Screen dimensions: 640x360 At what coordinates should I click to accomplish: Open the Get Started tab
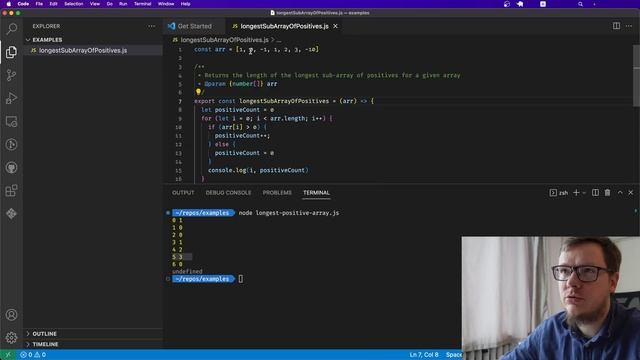pyautogui.click(x=195, y=26)
